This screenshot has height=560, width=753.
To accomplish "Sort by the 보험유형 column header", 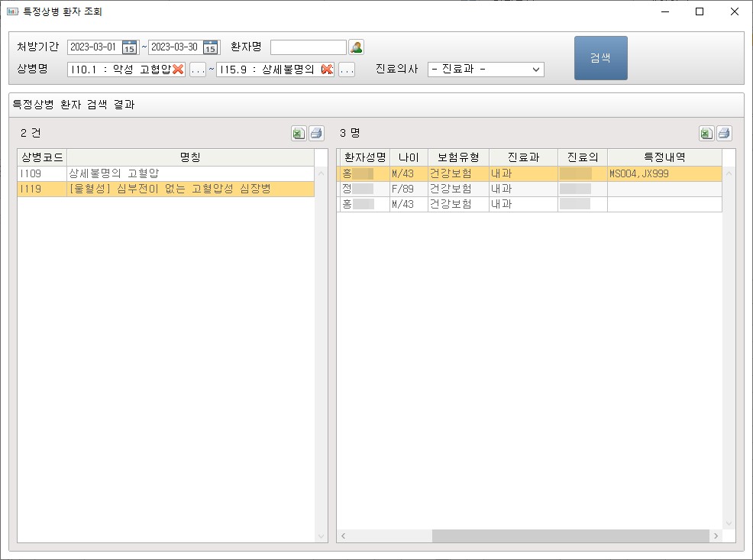I will tap(458, 157).
